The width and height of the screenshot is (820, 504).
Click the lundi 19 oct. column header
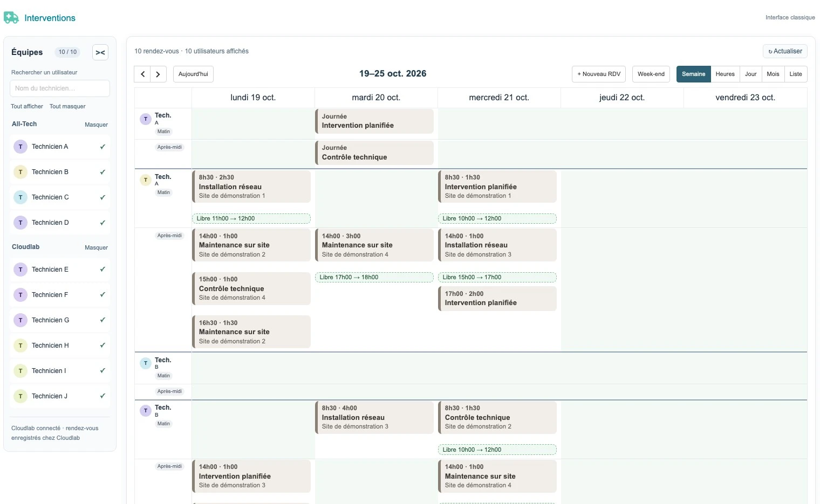point(253,98)
